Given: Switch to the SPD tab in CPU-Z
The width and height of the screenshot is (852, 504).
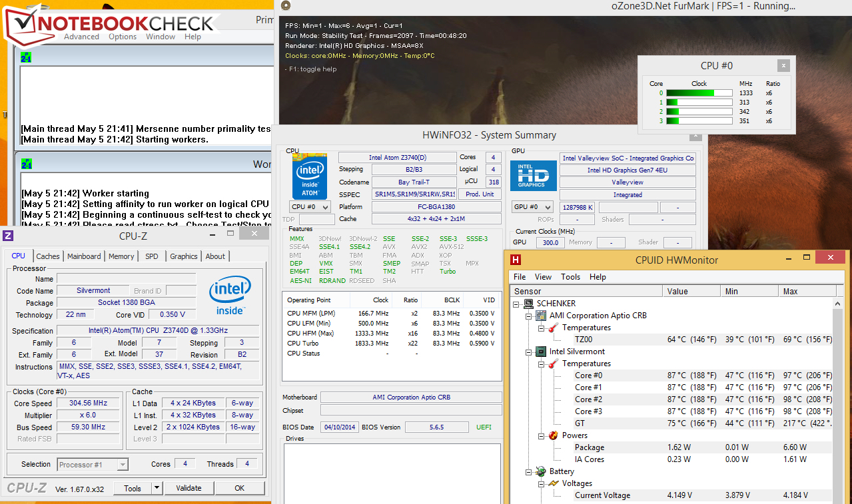Looking at the screenshot, I should click(x=152, y=256).
